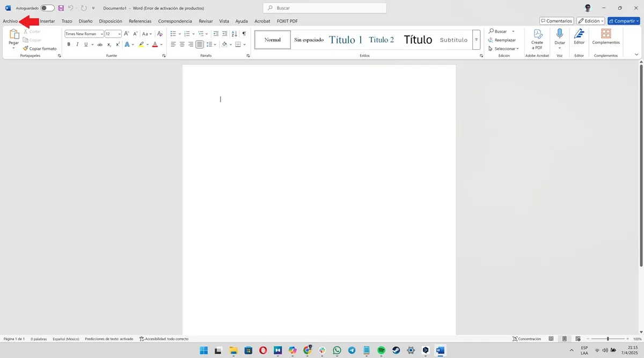Open WhatsApp from the taskbar
This screenshot has width=644, height=358.
pyautogui.click(x=337, y=350)
